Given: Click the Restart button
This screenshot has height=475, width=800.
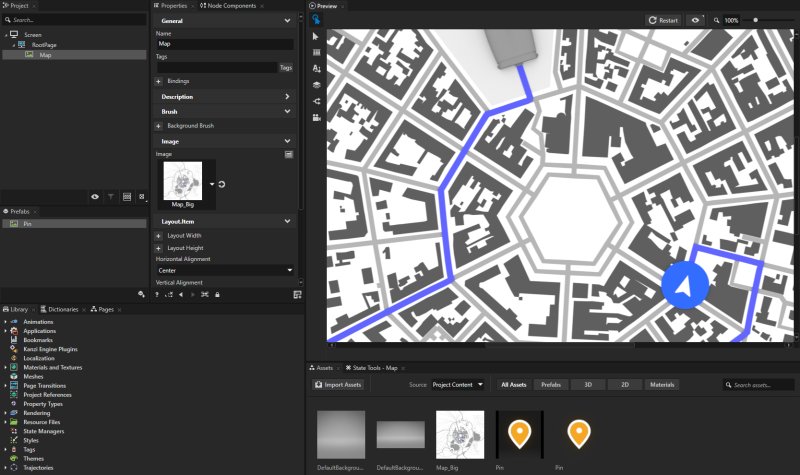Looking at the screenshot, I should [663, 20].
